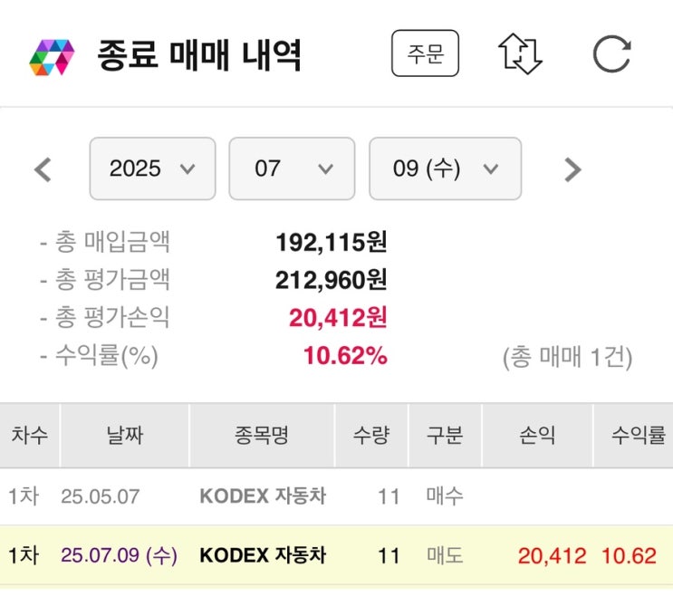Click the 구분 column header
This screenshot has width=673, height=616.
point(445,436)
